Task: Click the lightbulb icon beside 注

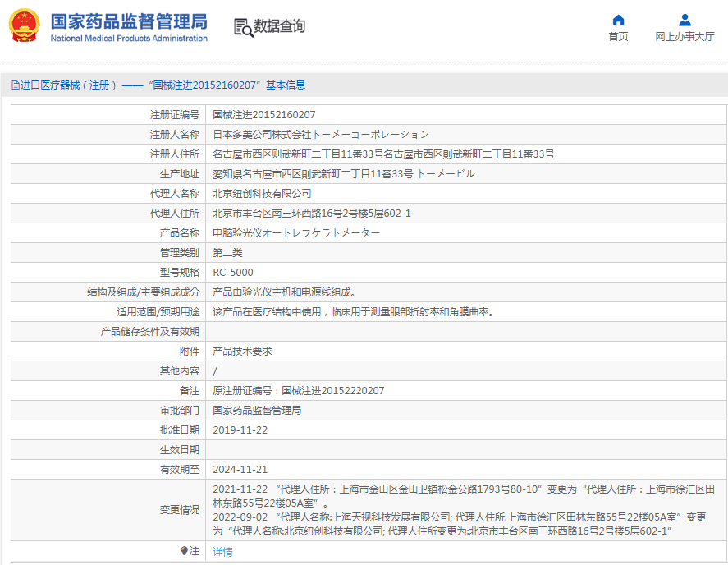Action: 185,551
